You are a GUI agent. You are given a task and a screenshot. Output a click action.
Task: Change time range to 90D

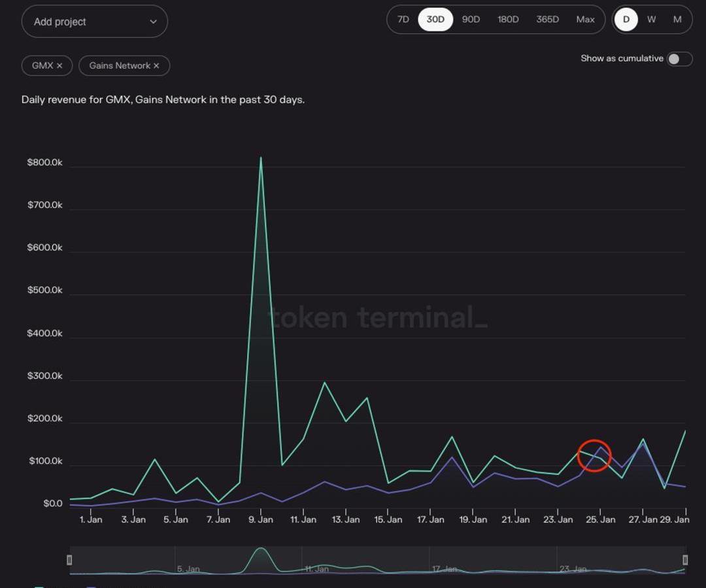tap(471, 20)
